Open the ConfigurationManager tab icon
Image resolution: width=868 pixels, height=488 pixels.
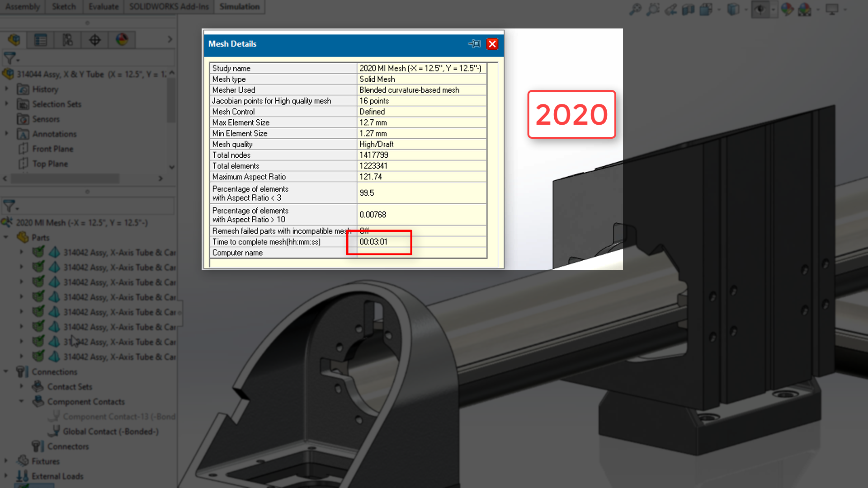pos(68,40)
